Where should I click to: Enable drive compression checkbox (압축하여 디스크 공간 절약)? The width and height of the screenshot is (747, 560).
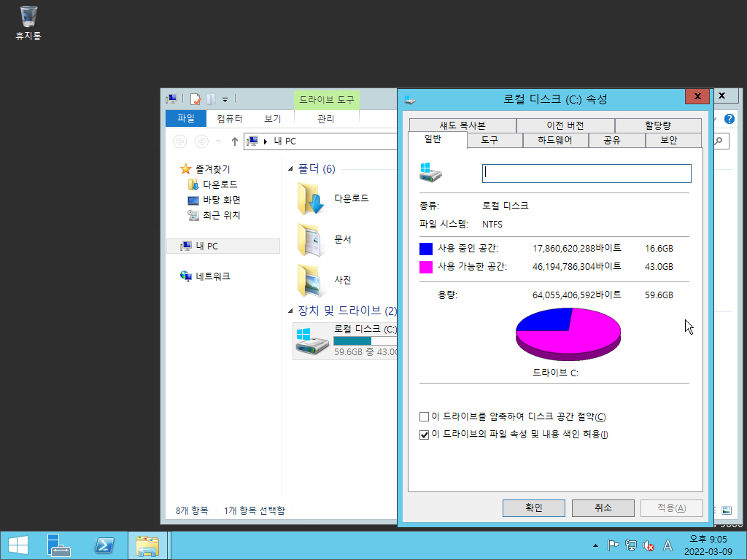424,417
